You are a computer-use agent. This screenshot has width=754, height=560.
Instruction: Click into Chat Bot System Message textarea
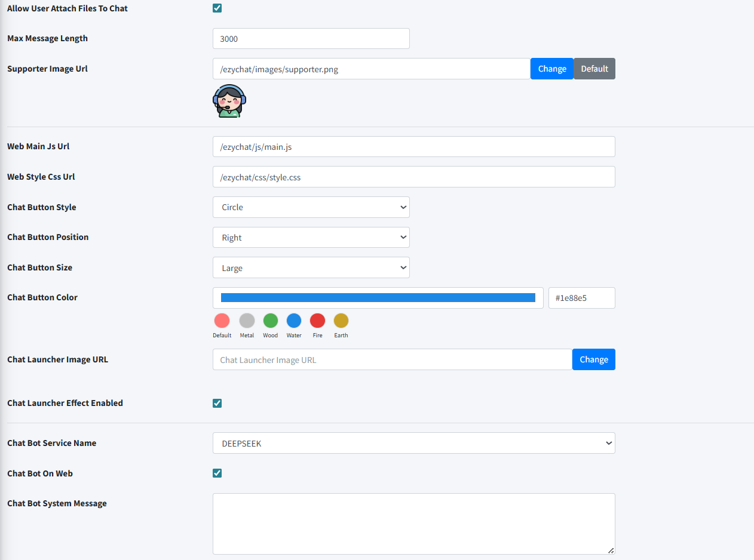pyautogui.click(x=414, y=524)
